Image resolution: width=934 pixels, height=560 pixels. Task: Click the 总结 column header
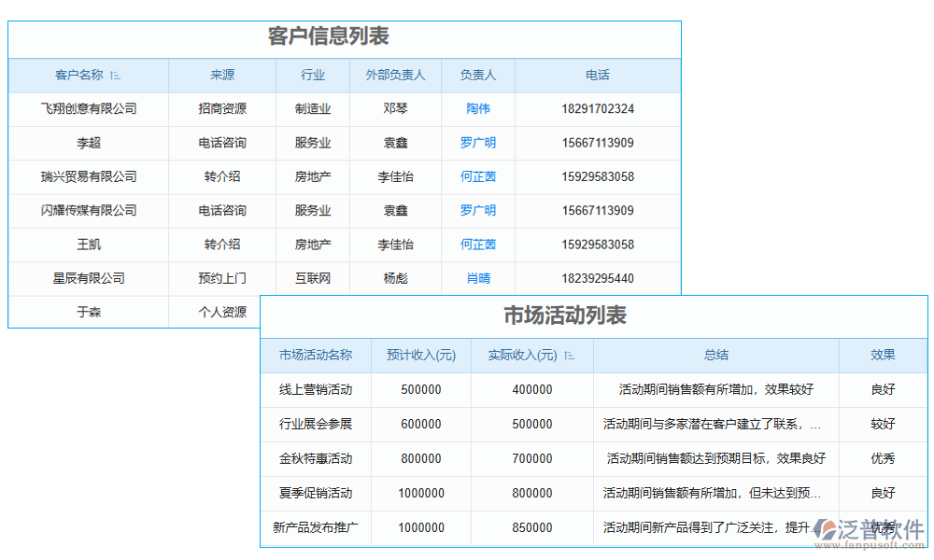coord(717,356)
